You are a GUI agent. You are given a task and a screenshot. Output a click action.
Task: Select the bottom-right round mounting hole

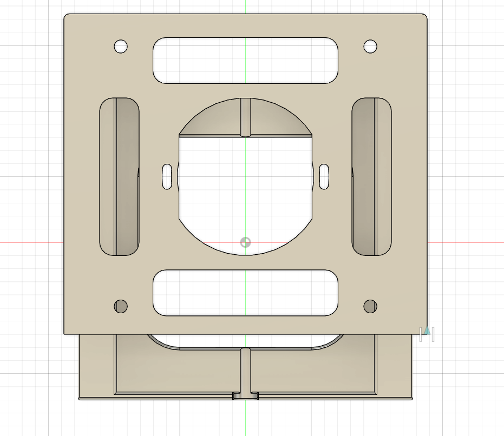coord(370,306)
